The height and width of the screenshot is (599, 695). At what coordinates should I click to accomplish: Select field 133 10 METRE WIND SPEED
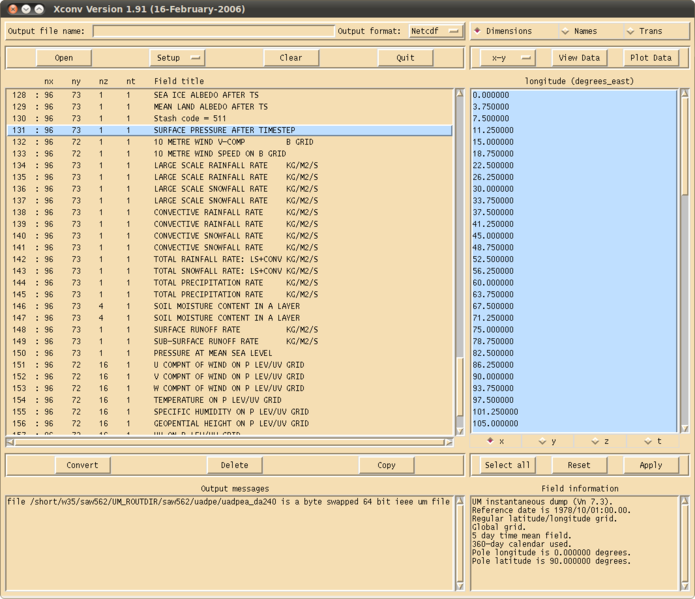[x=230, y=154]
